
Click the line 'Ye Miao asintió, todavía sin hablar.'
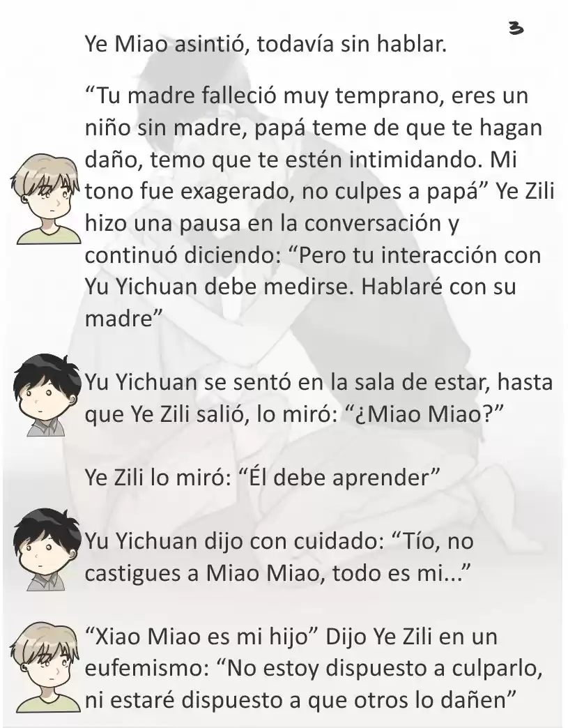pos(266,44)
